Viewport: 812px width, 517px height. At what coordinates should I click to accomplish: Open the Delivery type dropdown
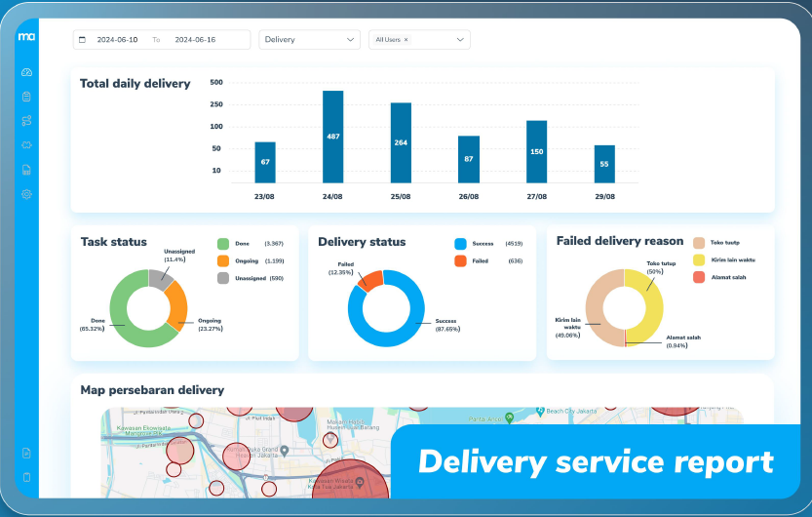pos(309,40)
